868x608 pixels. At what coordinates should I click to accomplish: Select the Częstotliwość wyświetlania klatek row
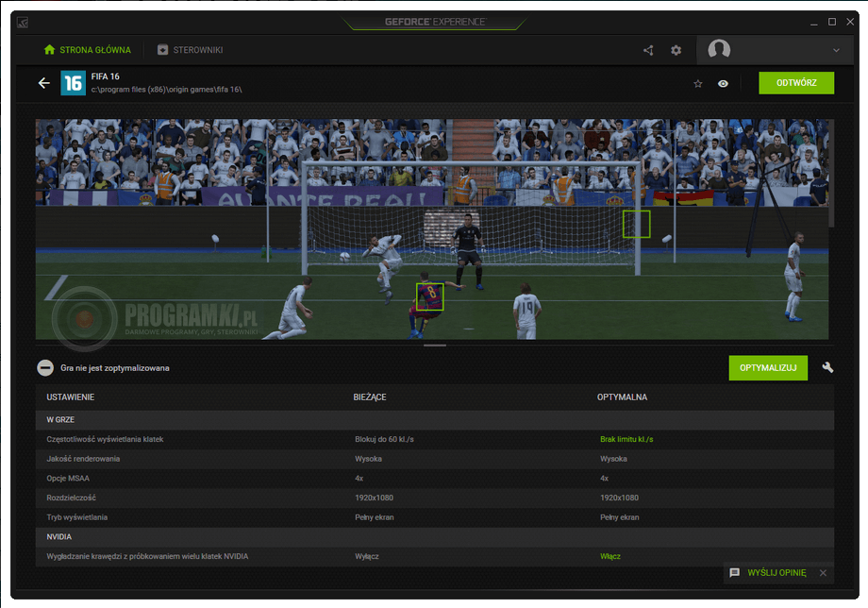(x=435, y=439)
